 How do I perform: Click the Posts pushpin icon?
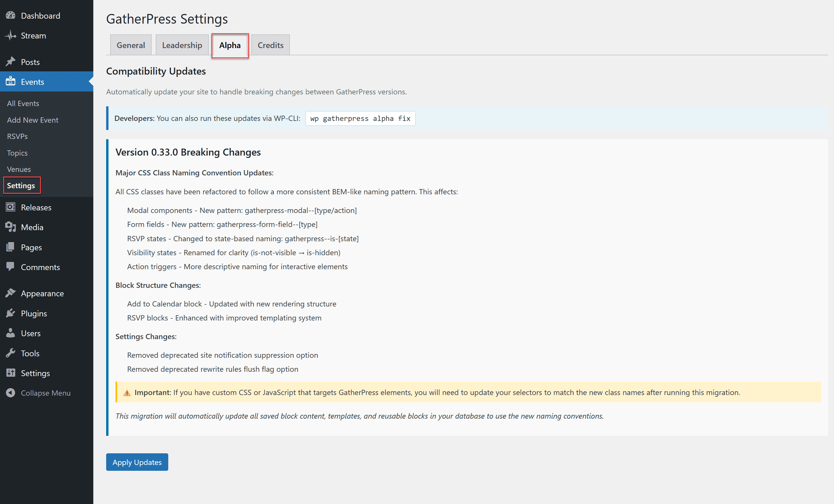pos(10,62)
